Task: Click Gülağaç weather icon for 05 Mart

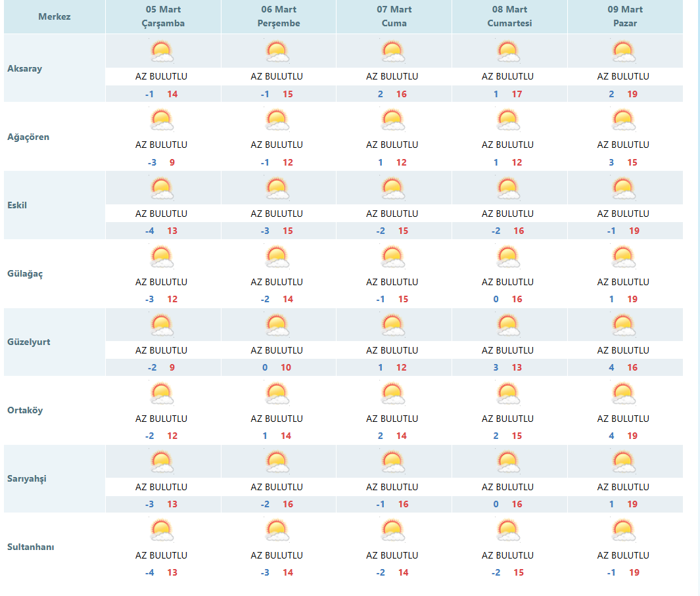Action: click(x=162, y=257)
